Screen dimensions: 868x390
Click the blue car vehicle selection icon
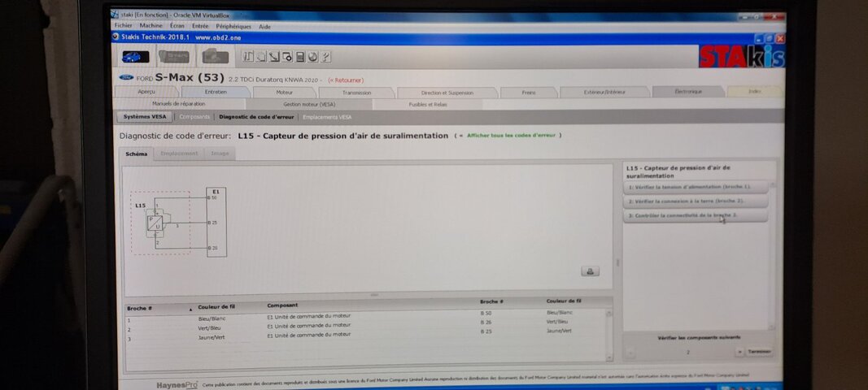(135, 56)
